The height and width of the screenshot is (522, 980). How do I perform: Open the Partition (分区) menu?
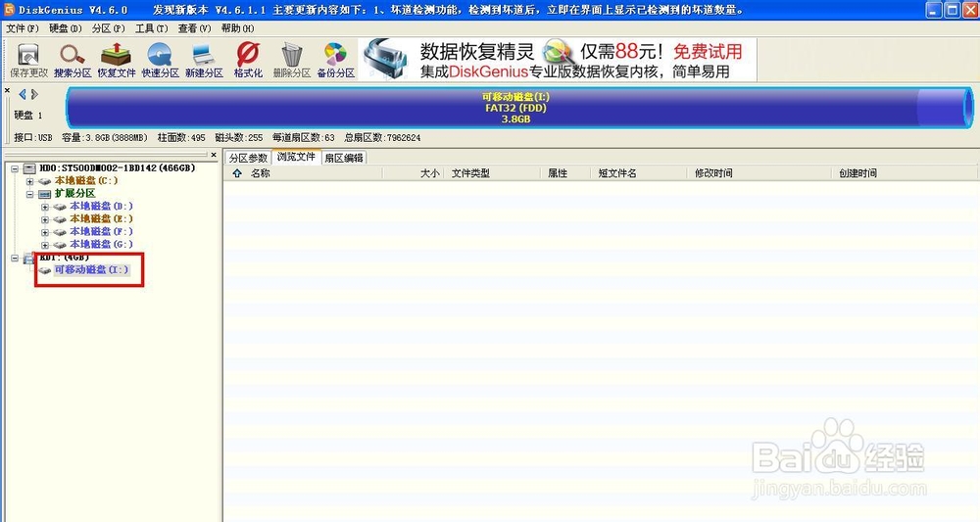pos(108,28)
